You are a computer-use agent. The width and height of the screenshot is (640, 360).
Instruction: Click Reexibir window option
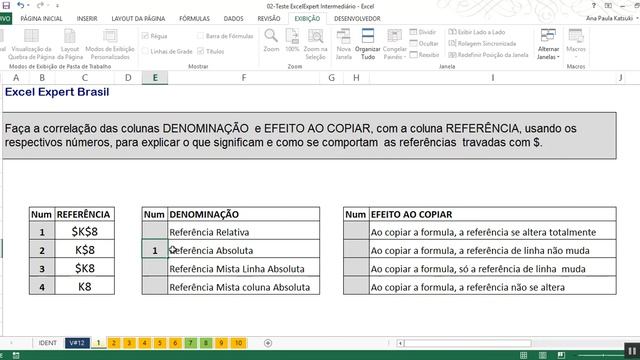coord(424,55)
